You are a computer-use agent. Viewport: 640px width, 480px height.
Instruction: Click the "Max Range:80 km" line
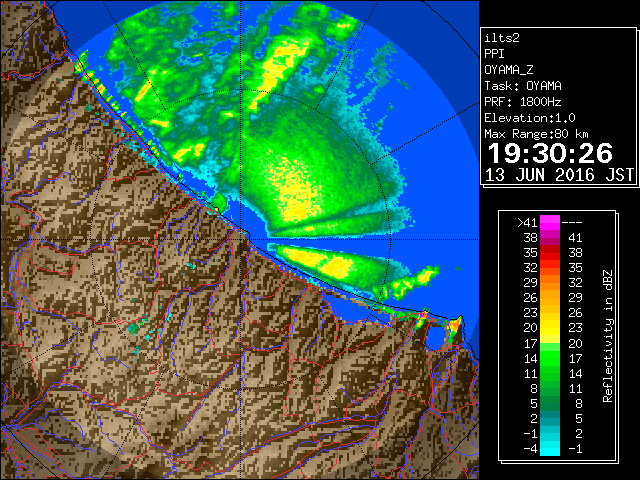click(536, 134)
